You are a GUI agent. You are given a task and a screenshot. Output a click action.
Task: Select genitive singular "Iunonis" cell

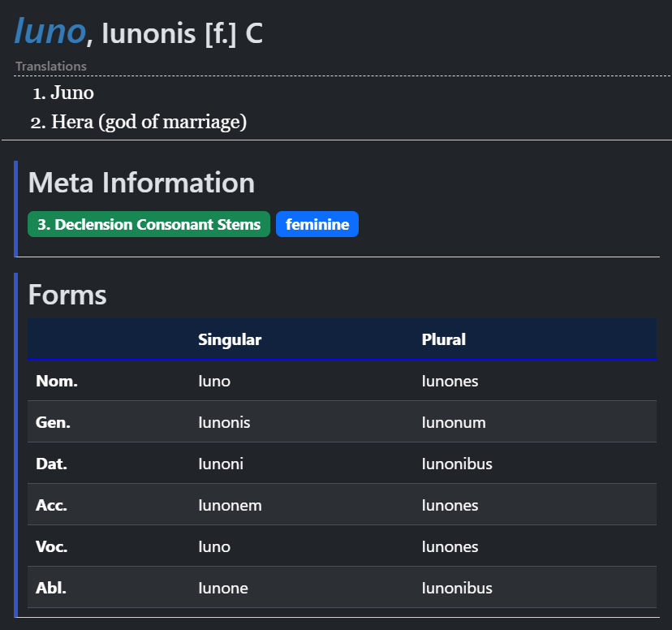coord(224,423)
